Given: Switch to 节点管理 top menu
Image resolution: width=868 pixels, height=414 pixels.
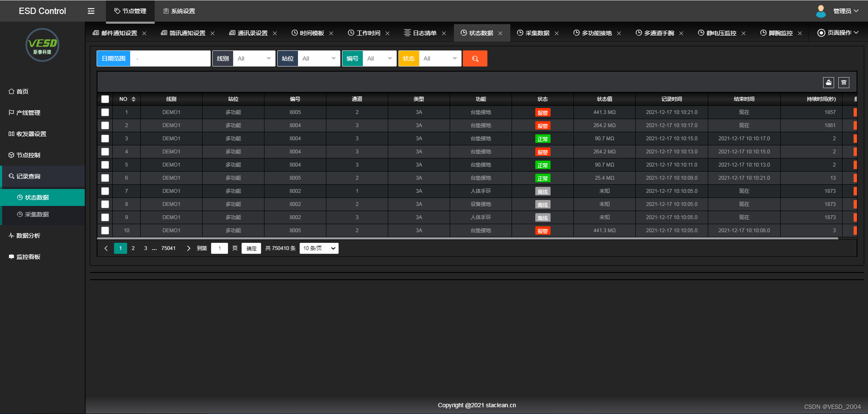Looking at the screenshot, I should point(130,11).
